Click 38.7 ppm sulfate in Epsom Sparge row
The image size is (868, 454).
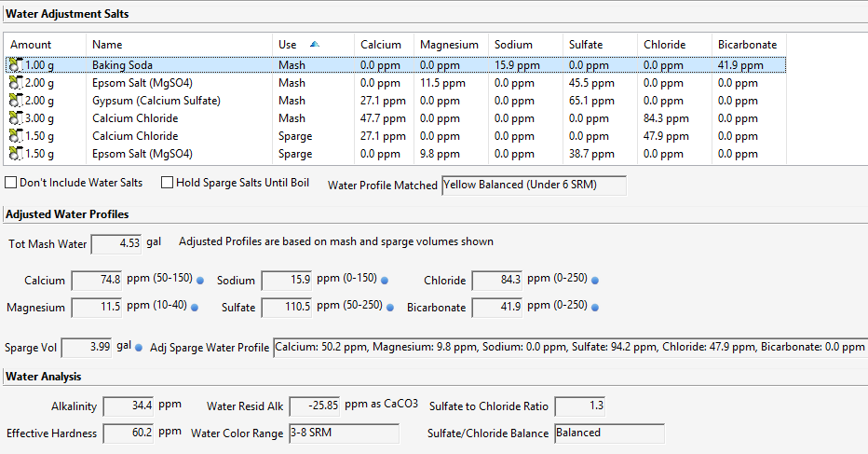(x=591, y=154)
